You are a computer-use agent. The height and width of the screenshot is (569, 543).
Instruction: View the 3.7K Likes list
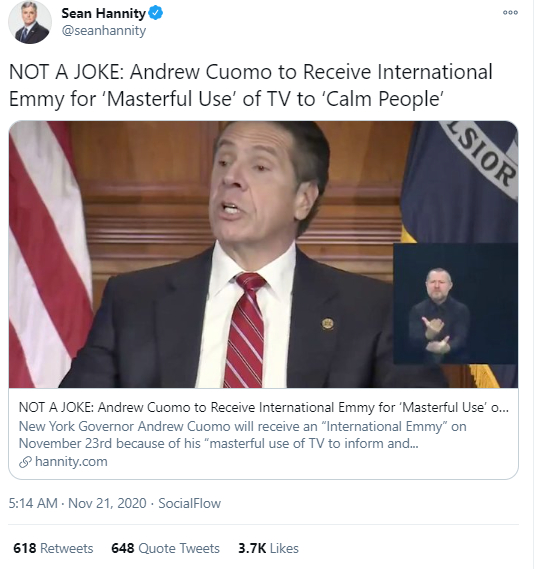(268, 548)
